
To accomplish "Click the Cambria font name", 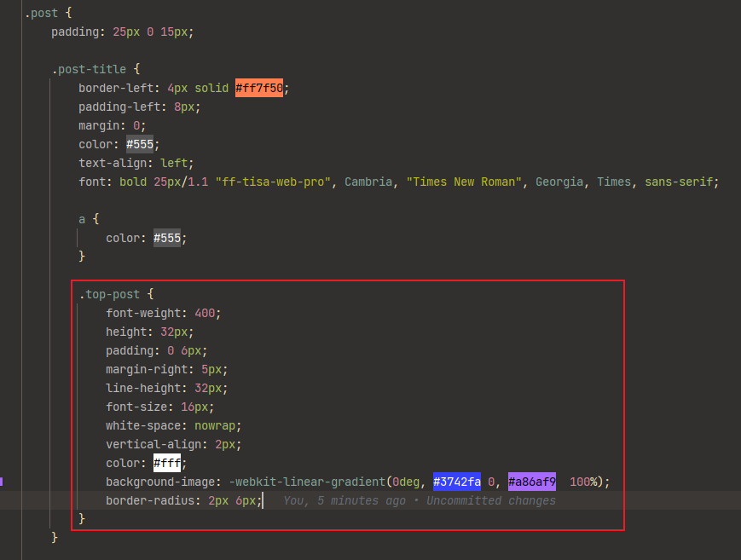I will [x=368, y=182].
